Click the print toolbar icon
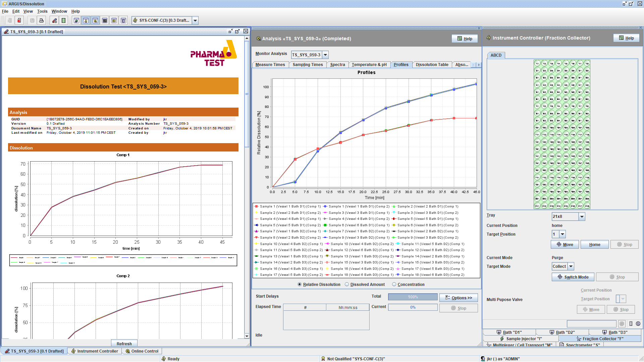Screen dimensions: 644x362 41,21
